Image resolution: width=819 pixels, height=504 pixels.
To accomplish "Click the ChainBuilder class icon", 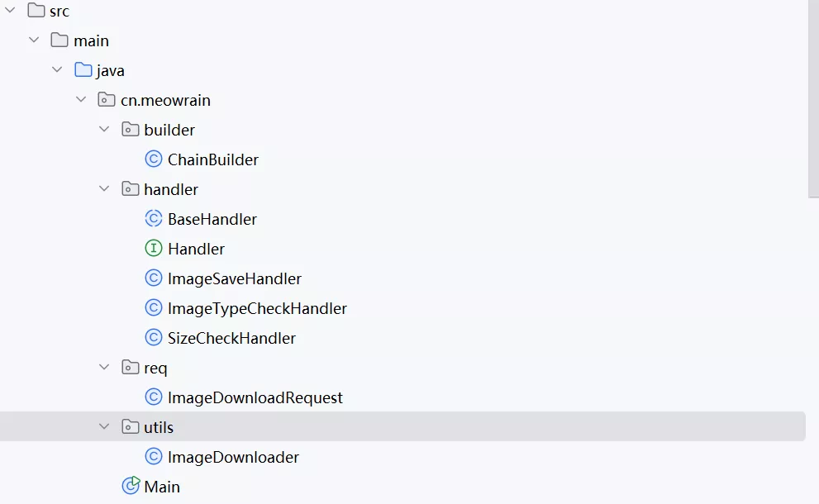I will point(153,159).
